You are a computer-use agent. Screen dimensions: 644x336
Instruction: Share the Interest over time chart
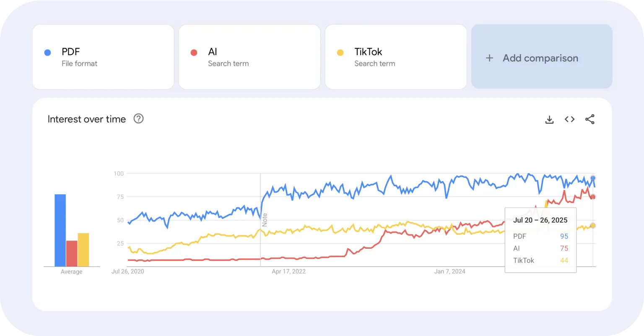tap(590, 120)
